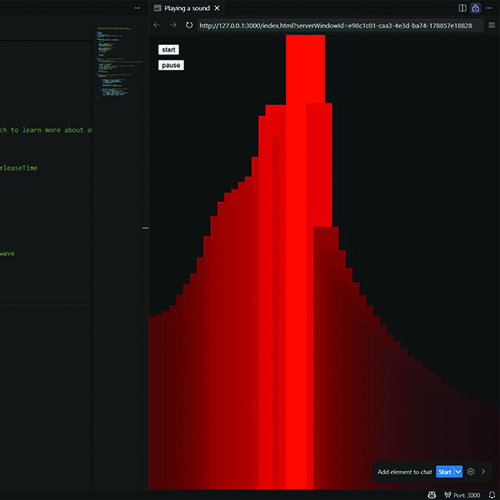Click the Add element to chat label
Screen dimensions: 500x500
(405, 472)
